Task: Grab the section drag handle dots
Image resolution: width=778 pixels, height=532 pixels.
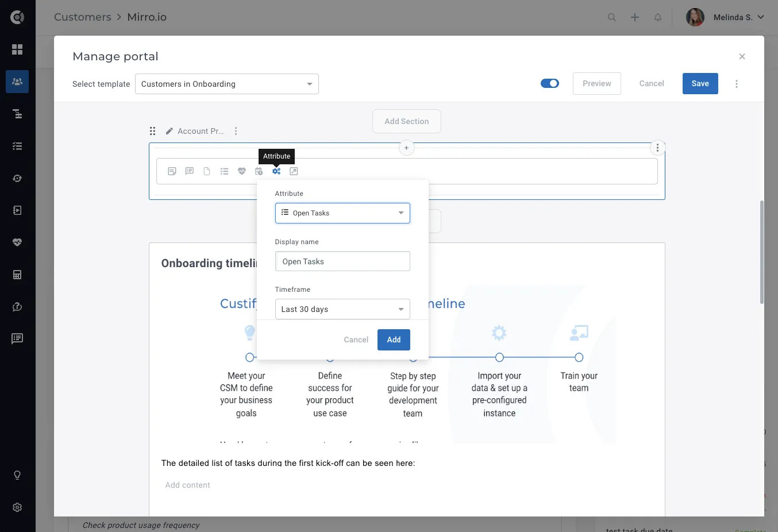Action: click(x=152, y=131)
